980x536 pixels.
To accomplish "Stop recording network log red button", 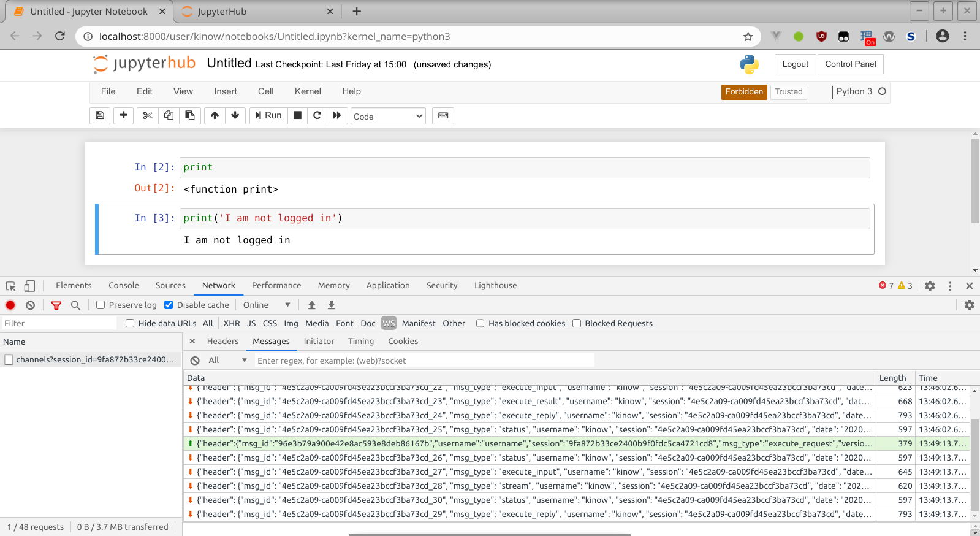I will click(10, 305).
